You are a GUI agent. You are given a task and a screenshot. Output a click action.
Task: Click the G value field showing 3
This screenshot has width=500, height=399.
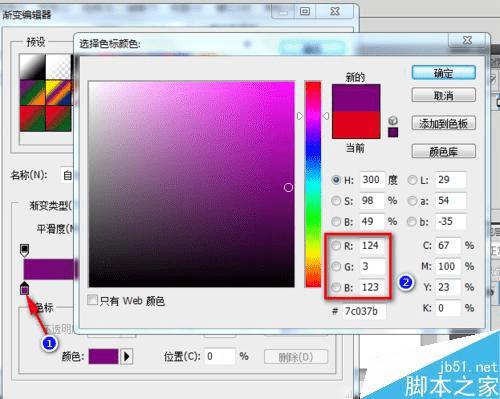(372, 266)
